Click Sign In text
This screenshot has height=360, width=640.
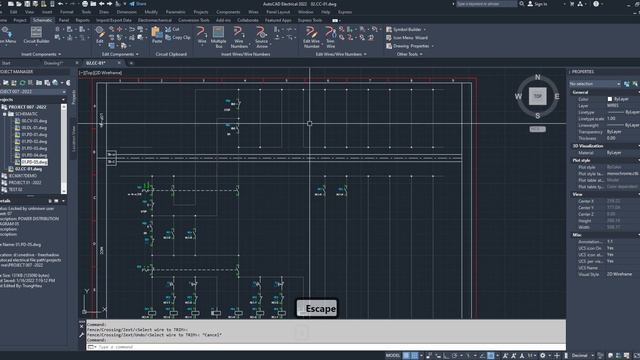tap(540, 4)
